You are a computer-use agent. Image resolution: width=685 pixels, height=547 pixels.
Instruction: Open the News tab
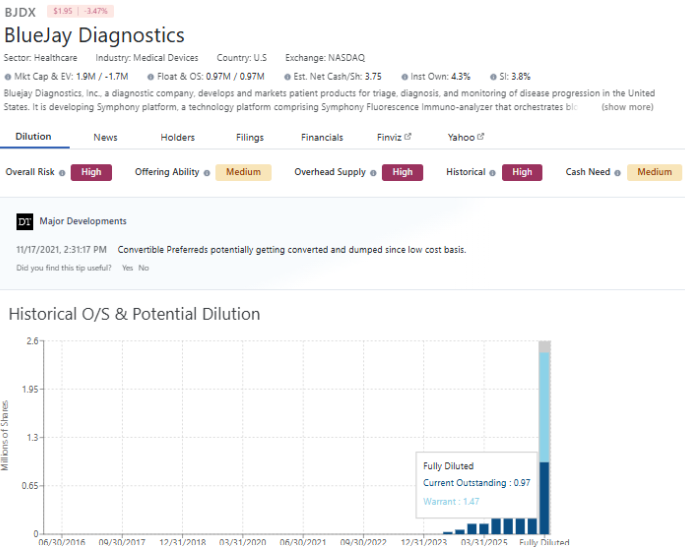(105, 138)
